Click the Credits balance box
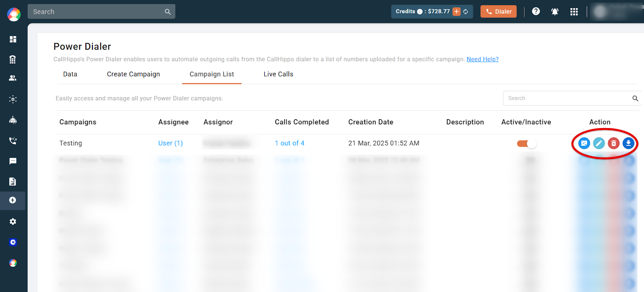The image size is (644, 292). 432,12
